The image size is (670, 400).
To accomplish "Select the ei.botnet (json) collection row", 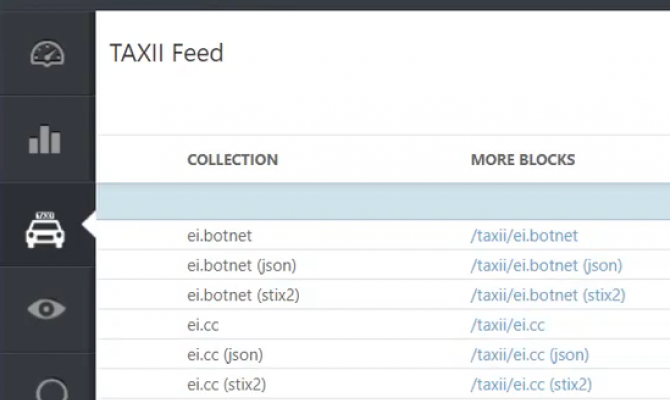I will pyautogui.click(x=241, y=265).
